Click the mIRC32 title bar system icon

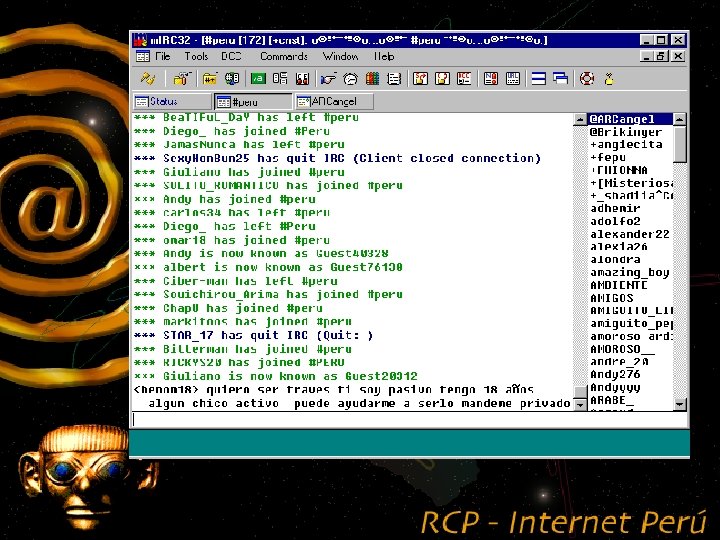[x=140, y=40]
